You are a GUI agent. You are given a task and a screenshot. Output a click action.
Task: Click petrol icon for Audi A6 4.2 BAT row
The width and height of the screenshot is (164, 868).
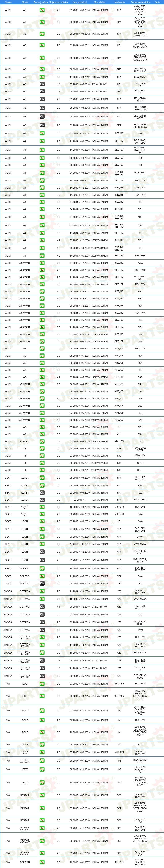coord(42,377)
